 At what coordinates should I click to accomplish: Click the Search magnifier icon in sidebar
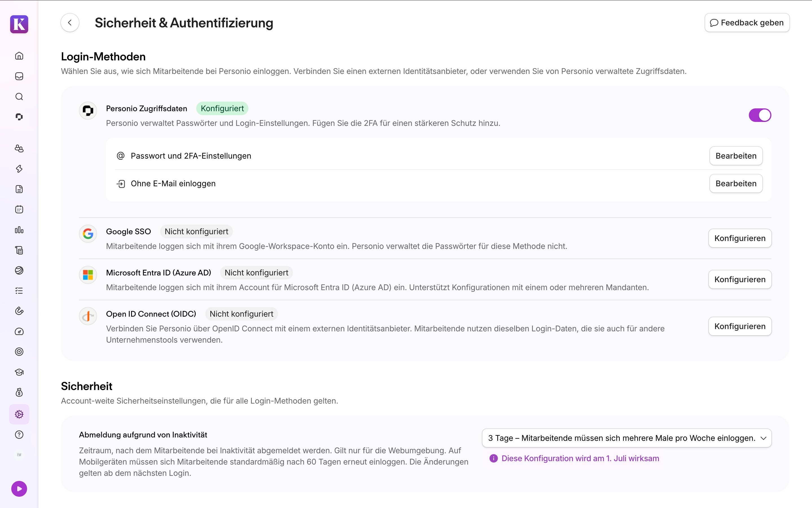(x=19, y=97)
